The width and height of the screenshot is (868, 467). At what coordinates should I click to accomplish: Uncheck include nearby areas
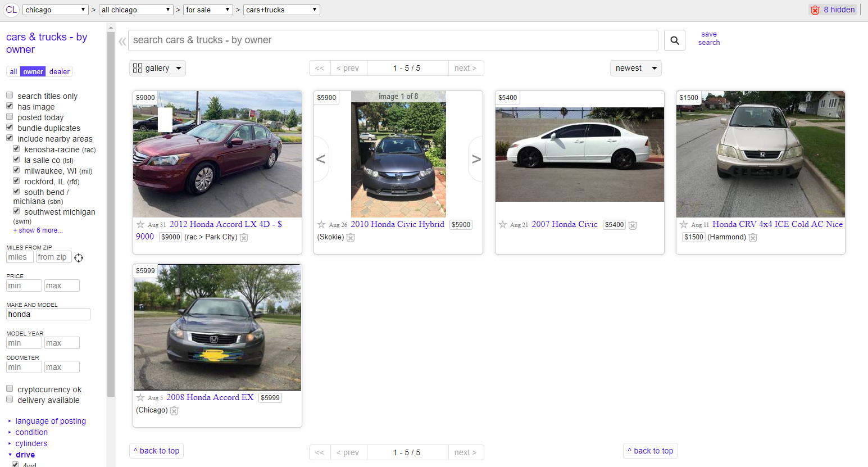pos(10,138)
